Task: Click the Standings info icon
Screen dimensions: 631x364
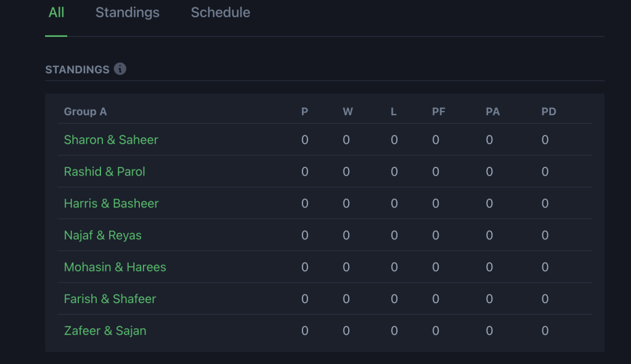Action: coord(120,69)
